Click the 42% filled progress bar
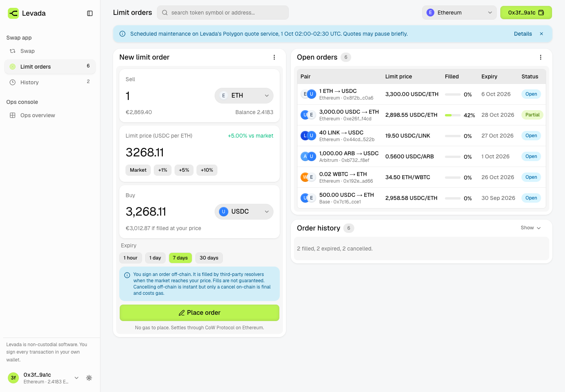The image size is (565, 392). 453,115
